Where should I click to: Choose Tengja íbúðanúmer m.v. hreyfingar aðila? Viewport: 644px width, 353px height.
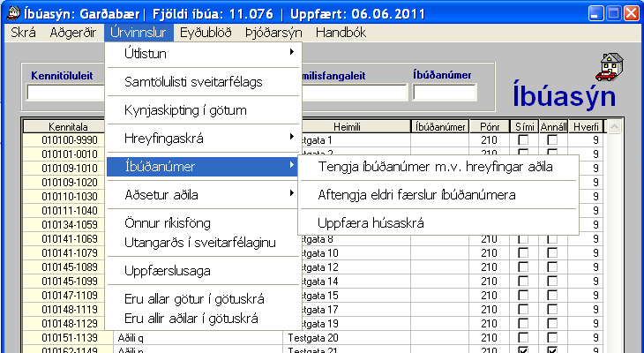point(438,167)
